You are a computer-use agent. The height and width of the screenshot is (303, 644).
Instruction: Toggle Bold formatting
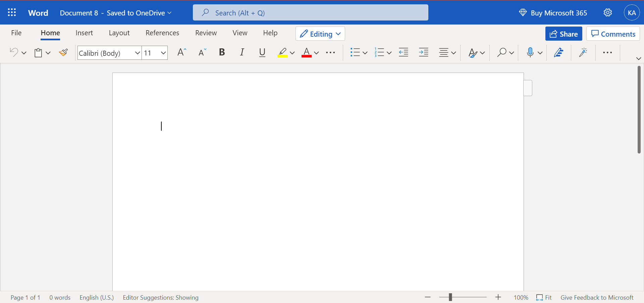tap(222, 52)
